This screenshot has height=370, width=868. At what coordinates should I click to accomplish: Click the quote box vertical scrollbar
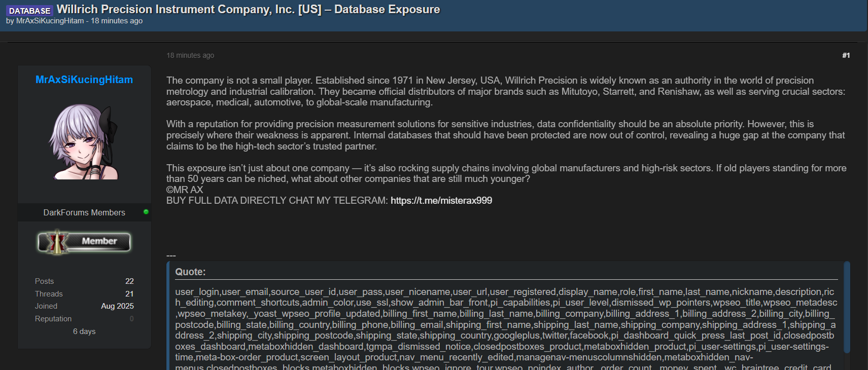[846, 307]
